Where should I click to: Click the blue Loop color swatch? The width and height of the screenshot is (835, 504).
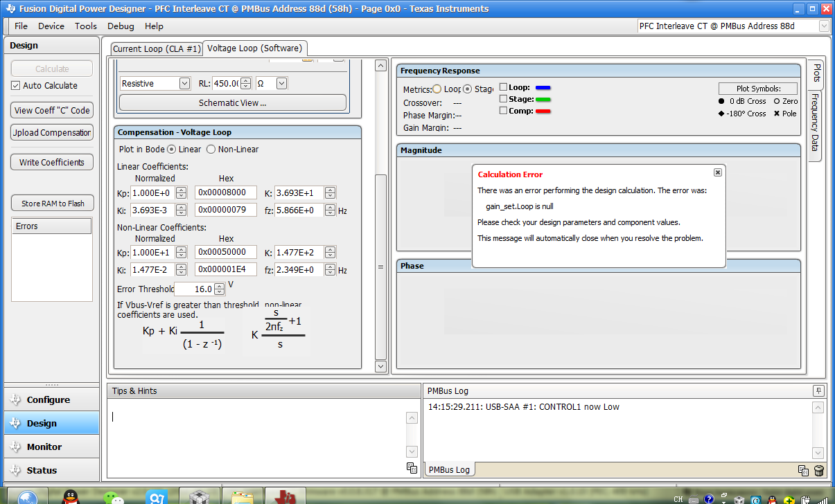pos(543,88)
